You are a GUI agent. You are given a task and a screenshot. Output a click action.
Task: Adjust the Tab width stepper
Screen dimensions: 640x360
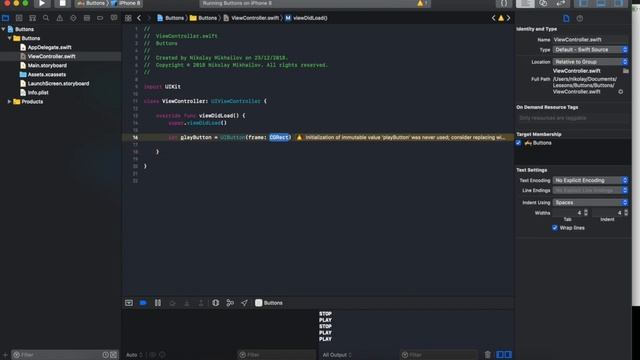click(x=586, y=213)
